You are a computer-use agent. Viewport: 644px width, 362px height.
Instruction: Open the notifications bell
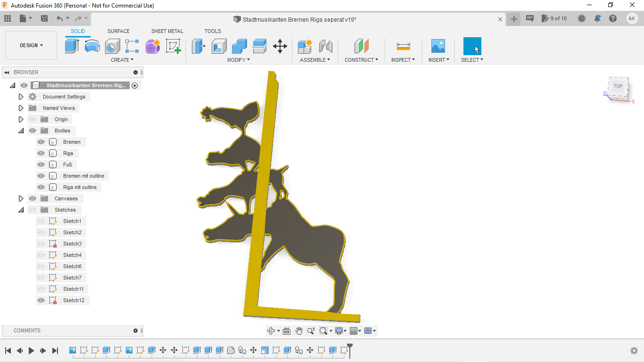(597, 18)
